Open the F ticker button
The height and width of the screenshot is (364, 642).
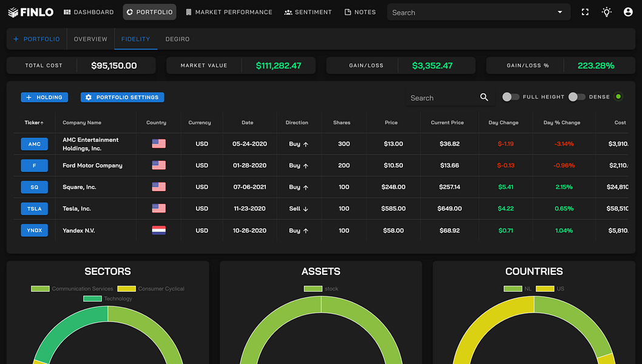[35, 166]
